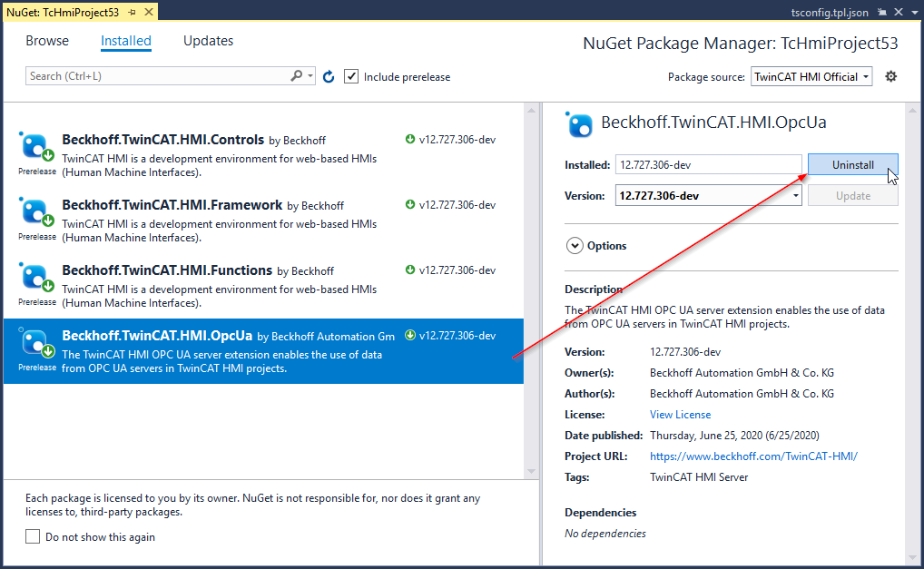
Task: Click details pane scrollbar down arrow
Action: 912,556
